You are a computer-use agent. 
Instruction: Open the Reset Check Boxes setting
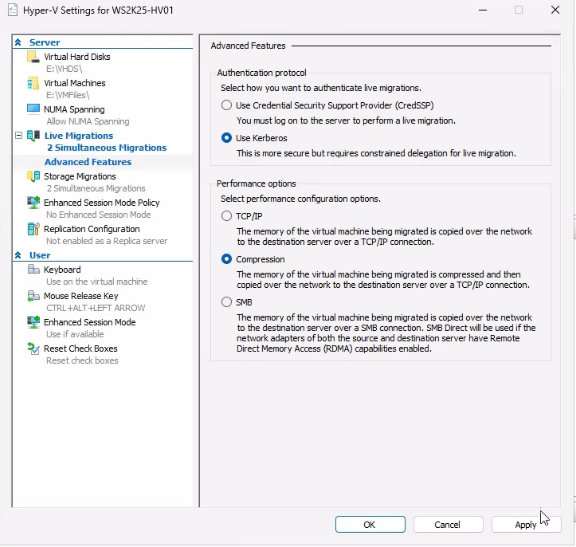pos(80,349)
